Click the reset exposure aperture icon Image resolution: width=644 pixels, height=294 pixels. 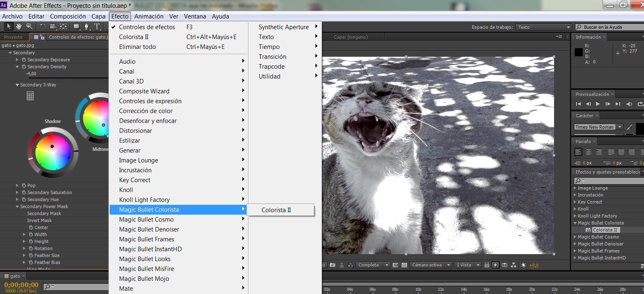tap(524, 265)
